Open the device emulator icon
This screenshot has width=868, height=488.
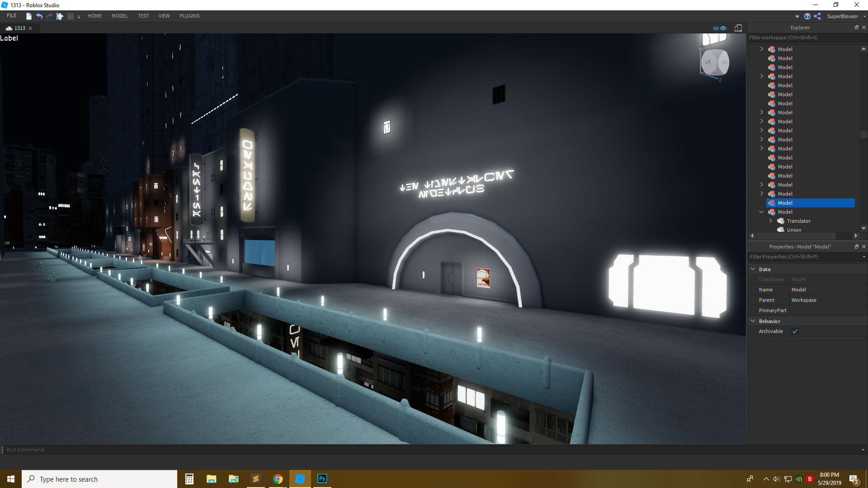click(x=738, y=28)
